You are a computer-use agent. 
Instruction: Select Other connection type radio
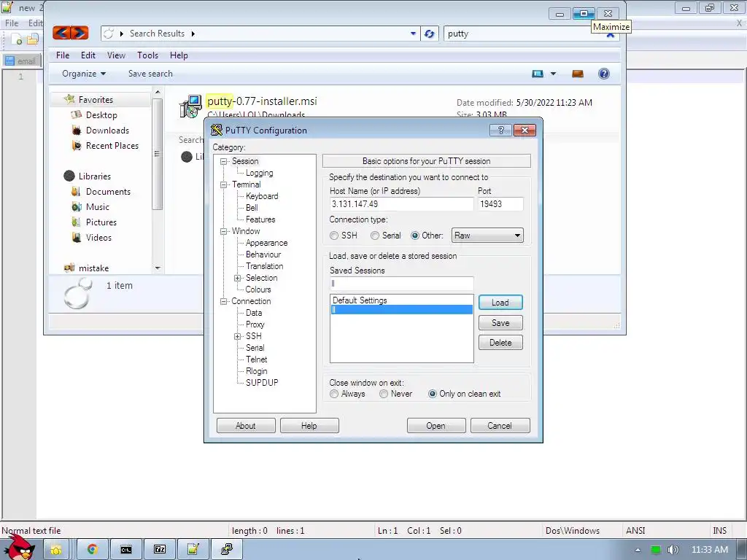415,236
